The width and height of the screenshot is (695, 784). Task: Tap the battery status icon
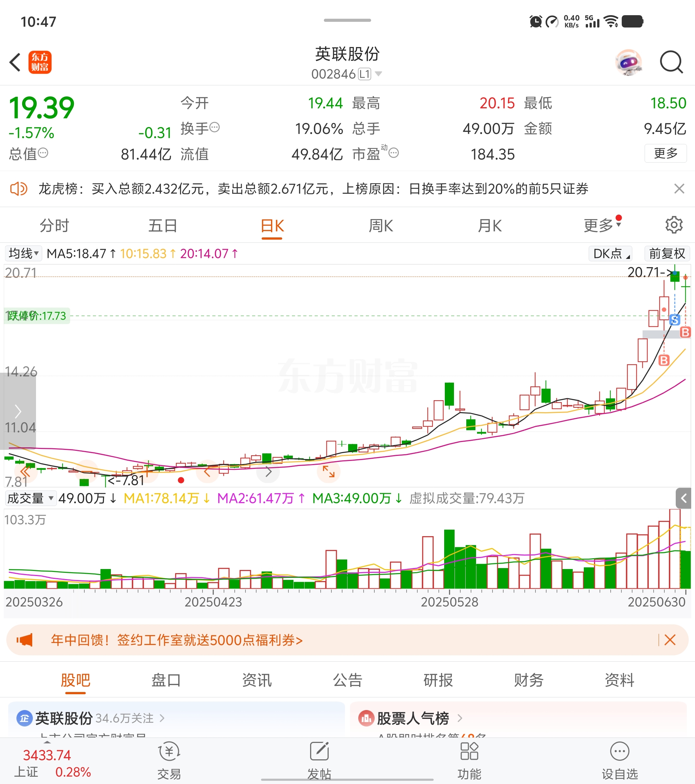(x=632, y=21)
